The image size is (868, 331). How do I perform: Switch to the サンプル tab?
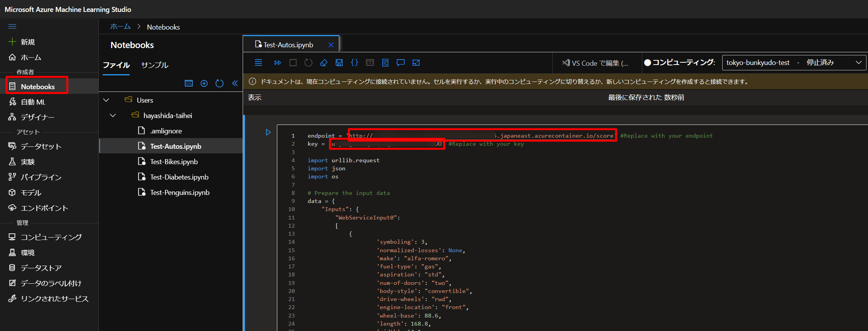click(x=155, y=65)
